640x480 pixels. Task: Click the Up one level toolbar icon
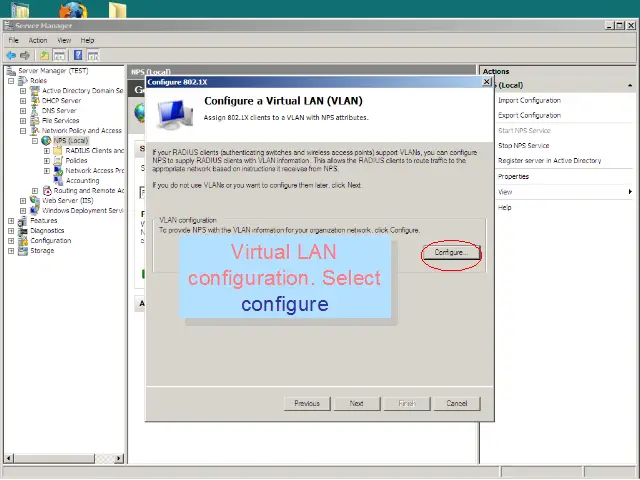[x=44, y=55]
